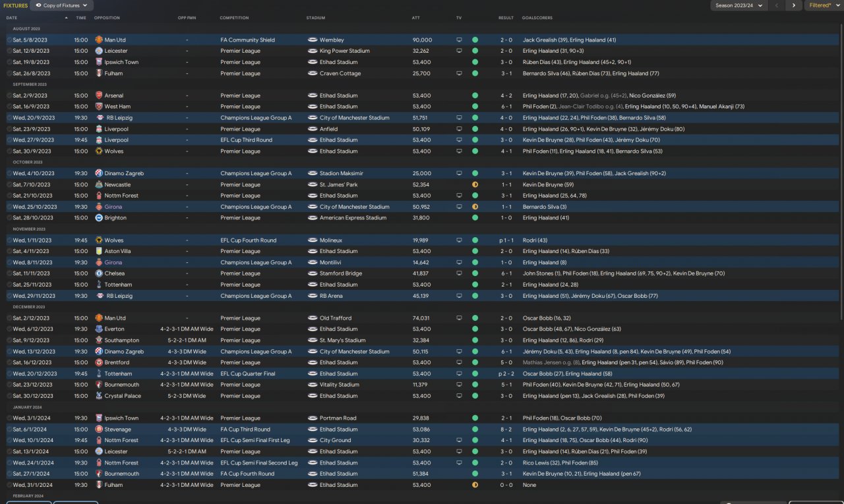Screen dimensions: 844x504
Task: Click the Stevenage club badge icon
Action: (99, 429)
